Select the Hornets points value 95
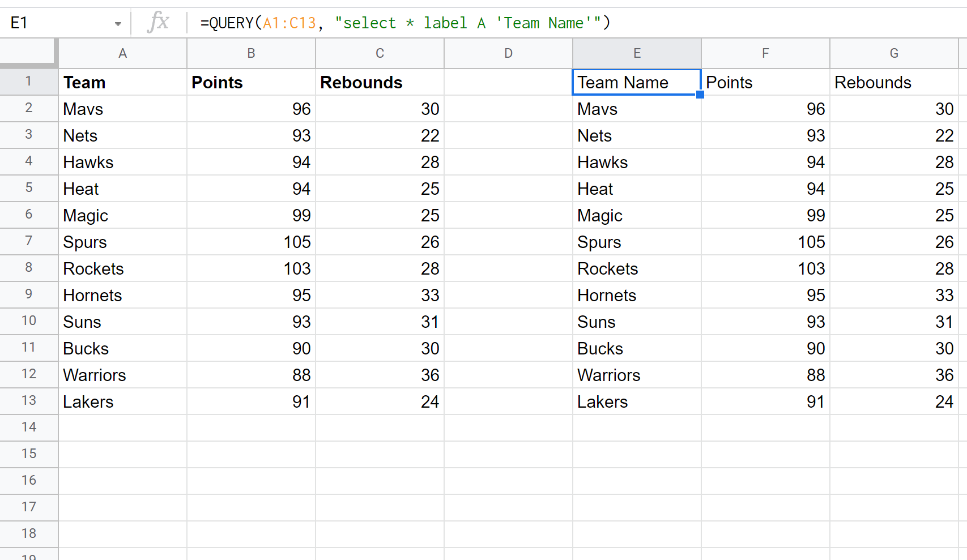The height and width of the screenshot is (560, 967). coord(251,295)
